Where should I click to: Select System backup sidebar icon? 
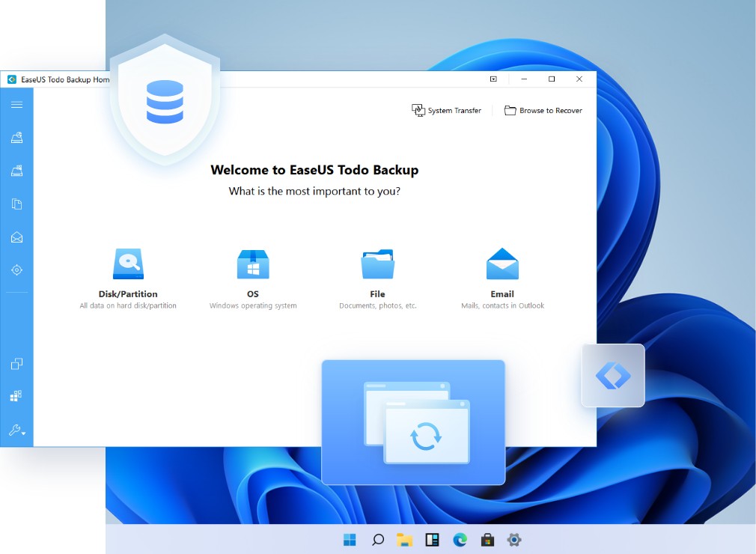[x=17, y=171]
